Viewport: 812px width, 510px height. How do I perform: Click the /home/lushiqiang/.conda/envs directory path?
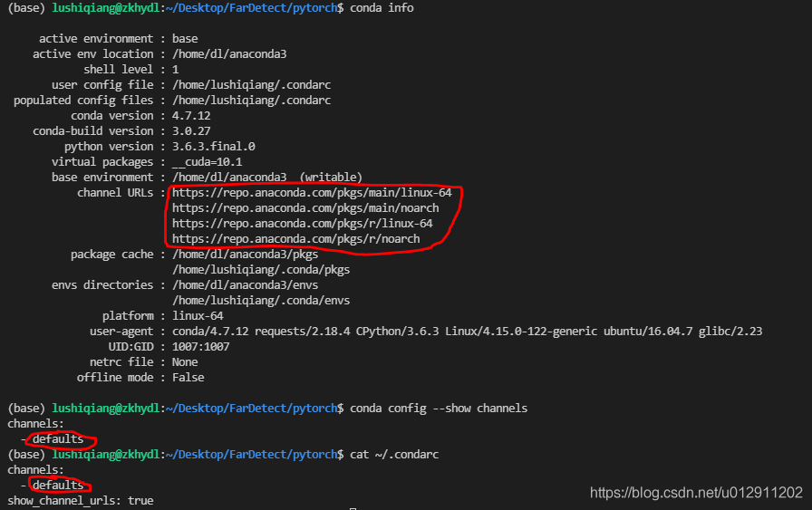261,301
